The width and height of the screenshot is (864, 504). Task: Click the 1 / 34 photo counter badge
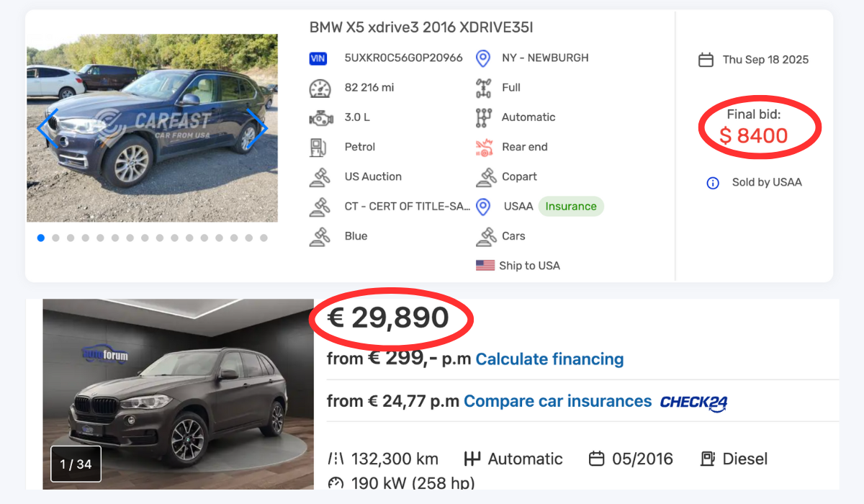[x=76, y=464]
